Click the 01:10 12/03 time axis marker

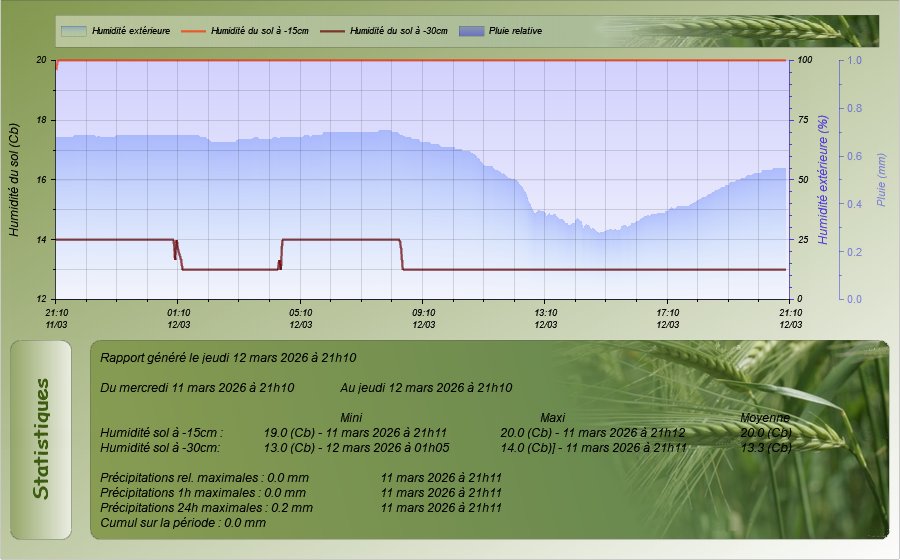tap(178, 318)
